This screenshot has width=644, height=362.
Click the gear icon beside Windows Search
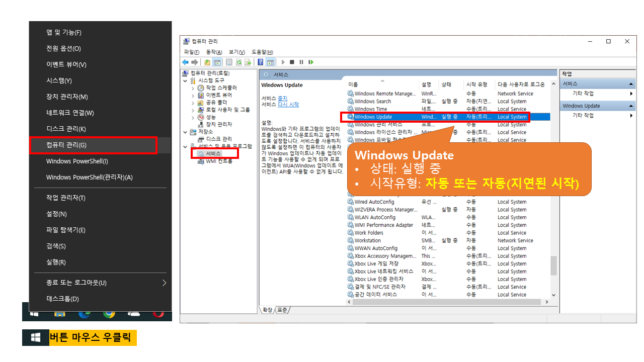351,102
